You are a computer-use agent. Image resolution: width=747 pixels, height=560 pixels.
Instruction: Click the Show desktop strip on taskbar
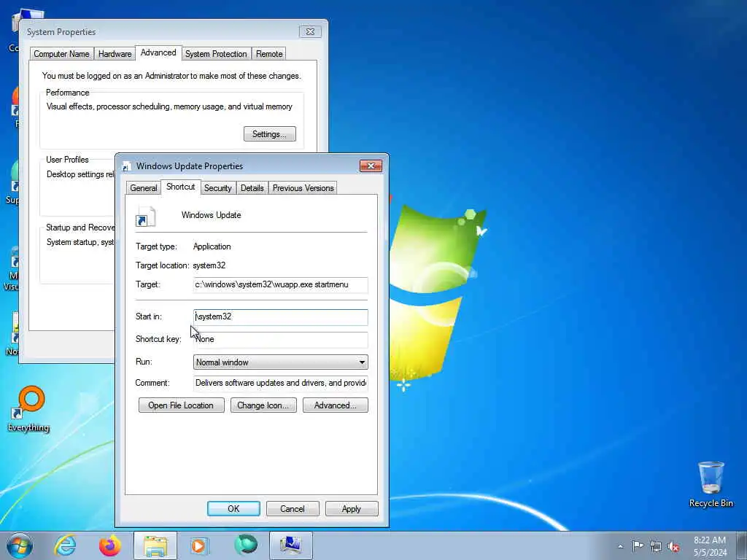[742, 545]
